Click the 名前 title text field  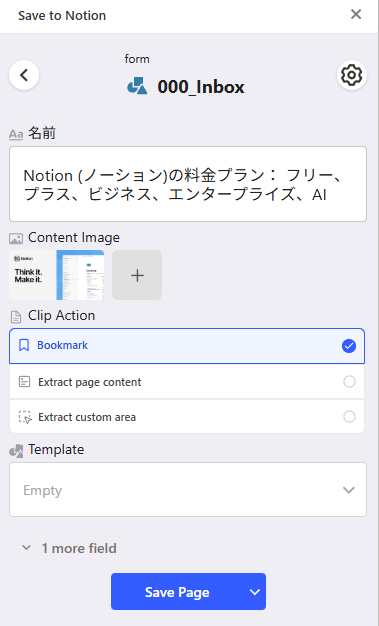tap(188, 184)
